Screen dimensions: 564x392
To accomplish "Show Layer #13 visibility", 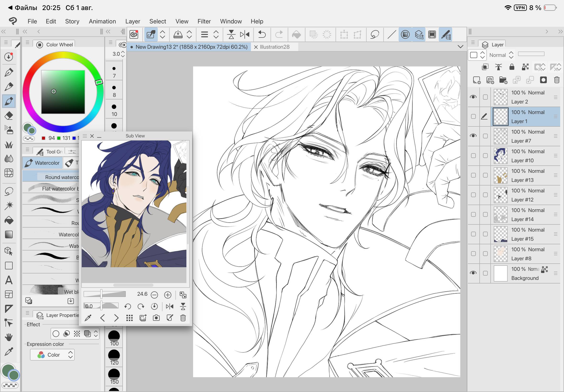I will [x=473, y=175].
